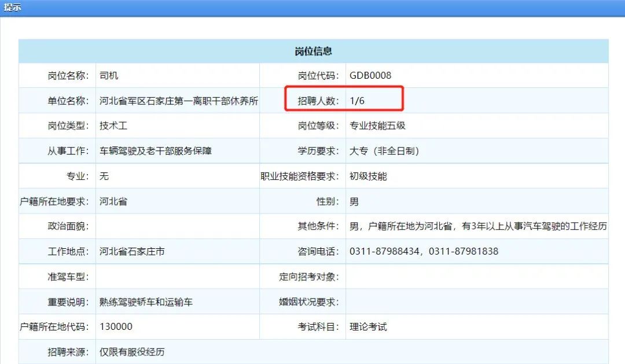Click the work location 河北省石家庄市
The width and height of the screenshot is (625, 364).
click(132, 252)
